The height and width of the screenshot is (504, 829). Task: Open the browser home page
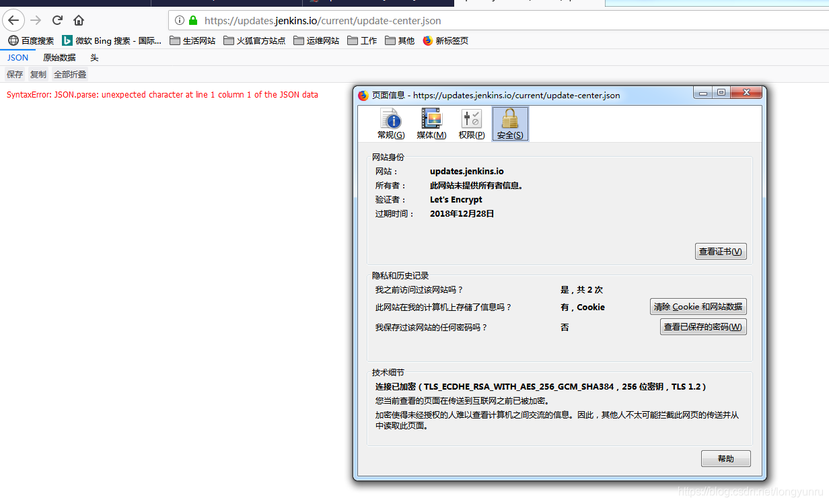click(79, 20)
